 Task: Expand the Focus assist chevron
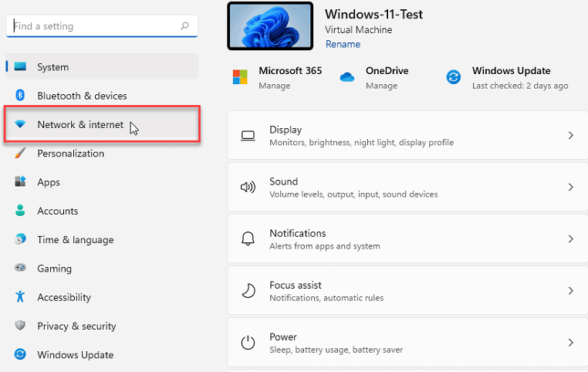click(x=571, y=291)
